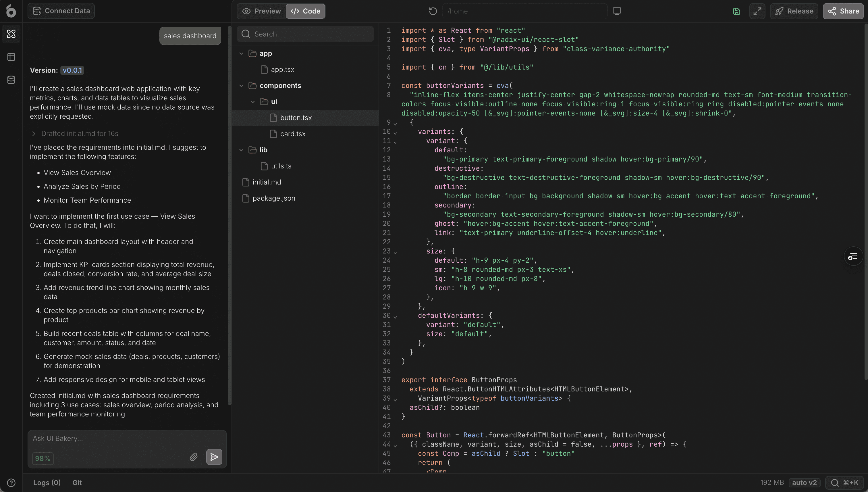Click the Connect Data button
Image resolution: width=868 pixels, height=492 pixels.
pos(61,11)
